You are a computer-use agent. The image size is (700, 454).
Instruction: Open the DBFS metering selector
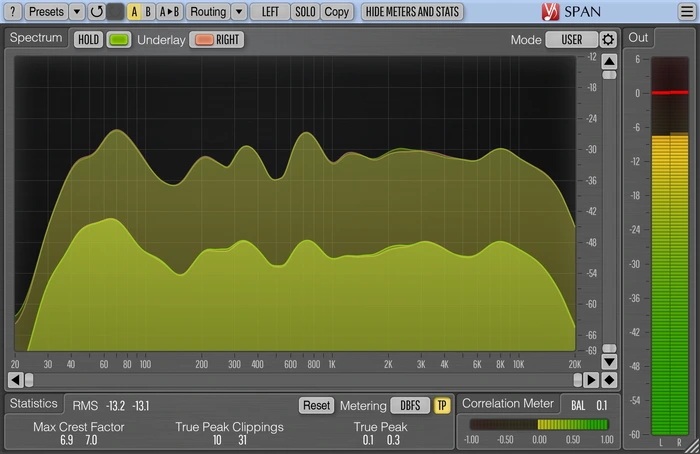pos(409,405)
